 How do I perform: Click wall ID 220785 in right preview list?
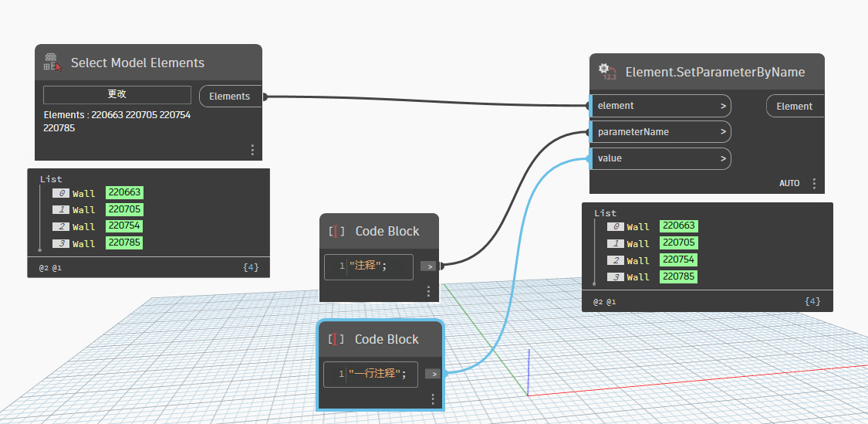coord(678,276)
